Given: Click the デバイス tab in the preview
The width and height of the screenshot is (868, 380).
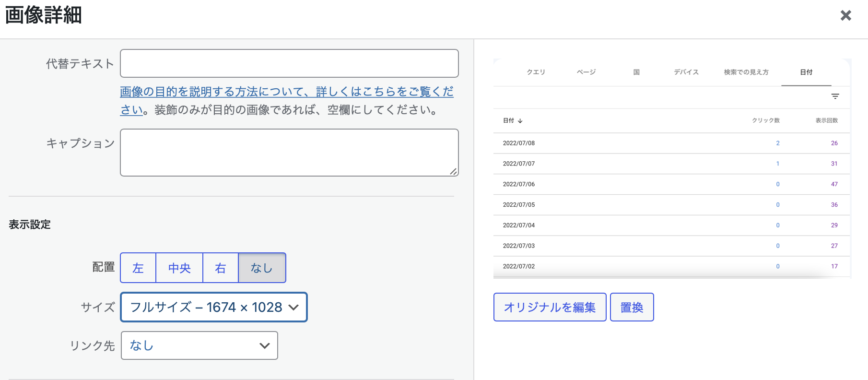Looking at the screenshot, I should coord(686,72).
